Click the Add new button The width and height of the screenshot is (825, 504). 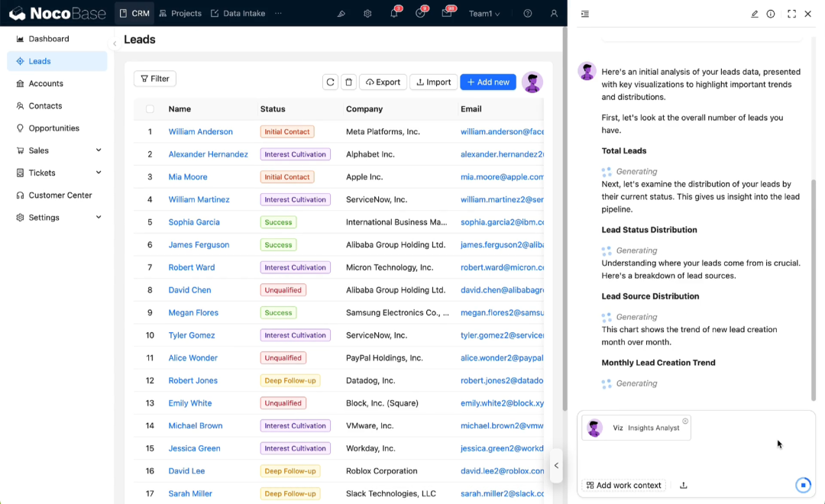click(488, 82)
